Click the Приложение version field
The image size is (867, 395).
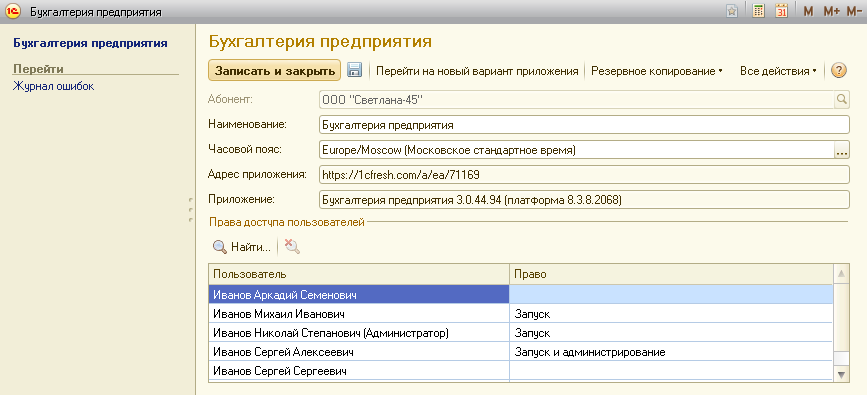(584, 200)
